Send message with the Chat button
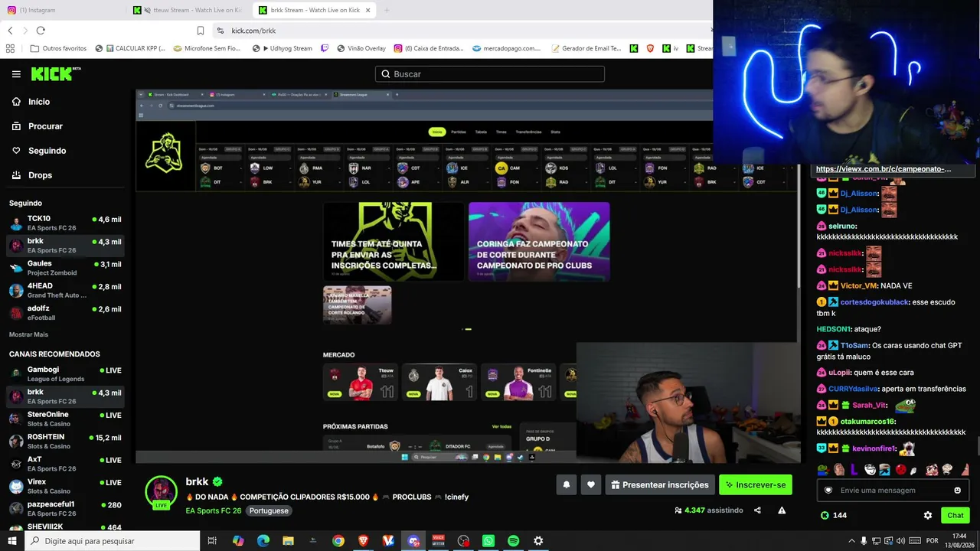The height and width of the screenshot is (551, 980). 955,516
